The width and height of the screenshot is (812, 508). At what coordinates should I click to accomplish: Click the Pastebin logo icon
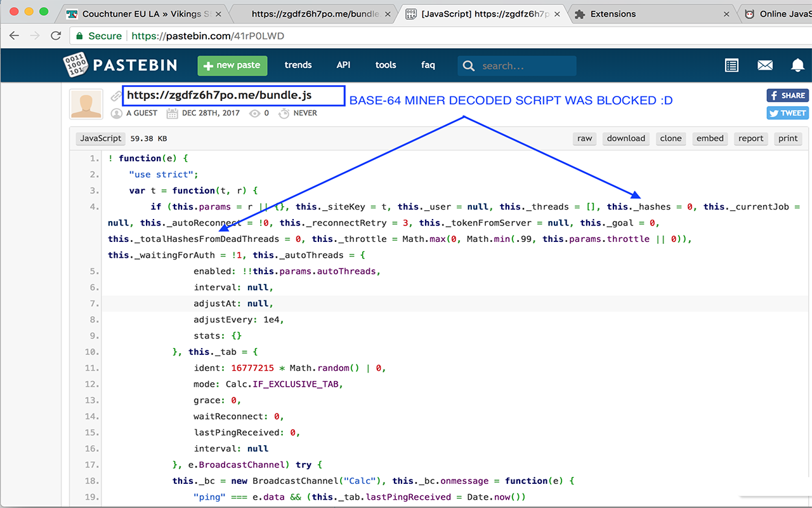[76, 65]
